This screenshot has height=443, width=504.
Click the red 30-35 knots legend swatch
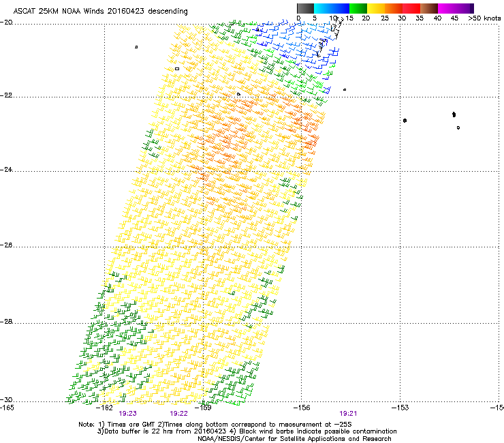pyautogui.click(x=411, y=8)
